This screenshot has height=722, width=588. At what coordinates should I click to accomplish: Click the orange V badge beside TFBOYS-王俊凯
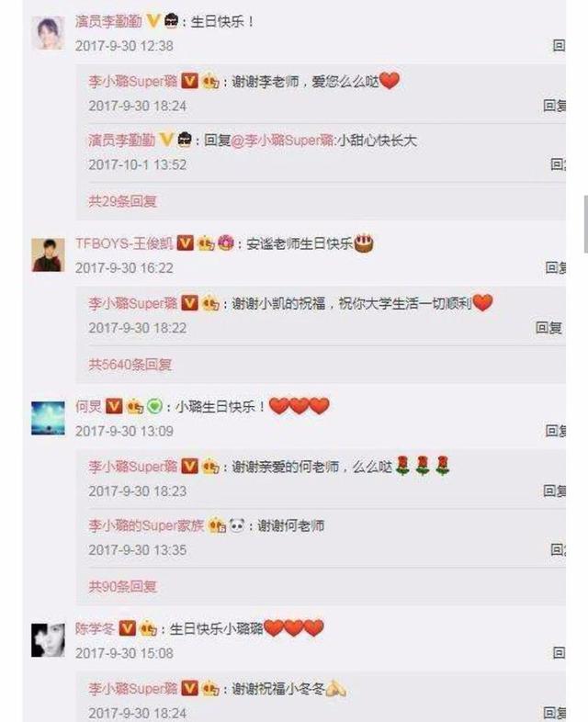tap(186, 243)
